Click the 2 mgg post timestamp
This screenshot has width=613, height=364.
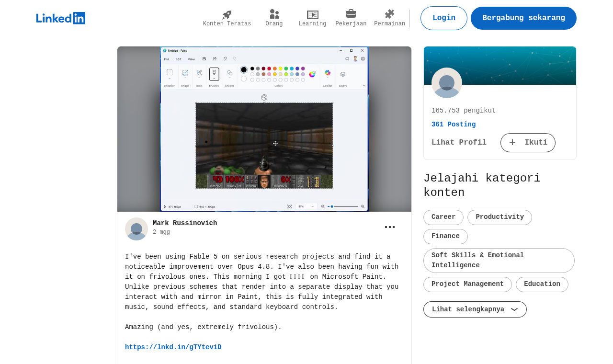click(x=161, y=232)
